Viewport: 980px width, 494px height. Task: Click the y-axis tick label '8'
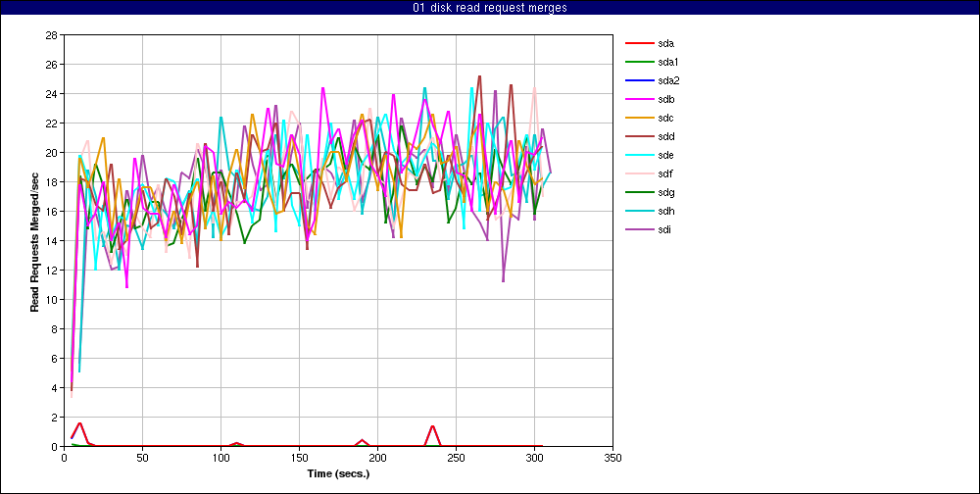tap(54, 329)
